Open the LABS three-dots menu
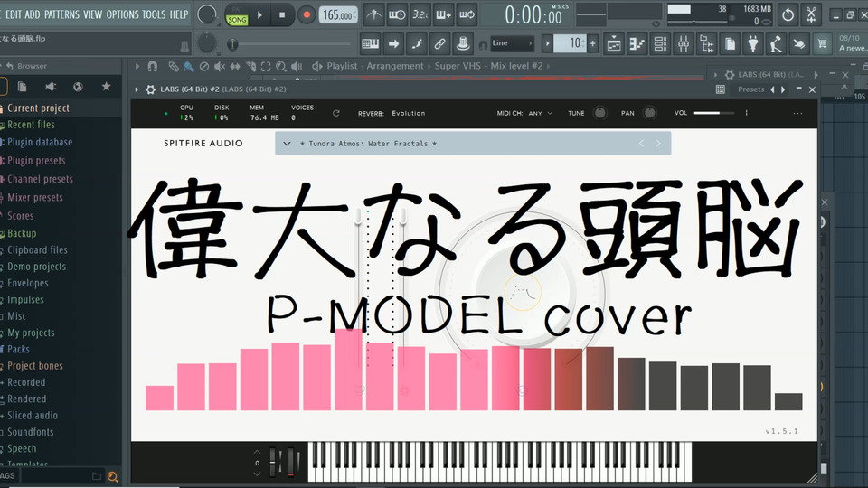The image size is (868, 488). pyautogui.click(x=797, y=113)
